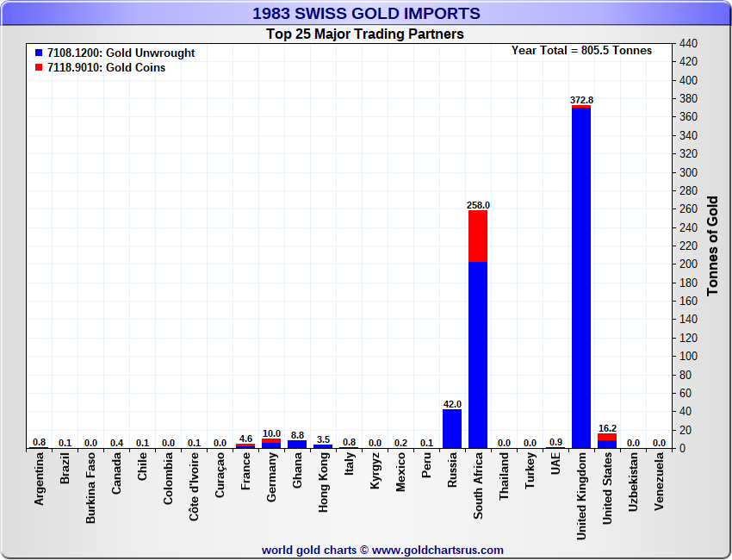Click the '7108.1200: Gold Unwrought' legend label
This screenshot has width=732, height=560.
click(x=121, y=53)
